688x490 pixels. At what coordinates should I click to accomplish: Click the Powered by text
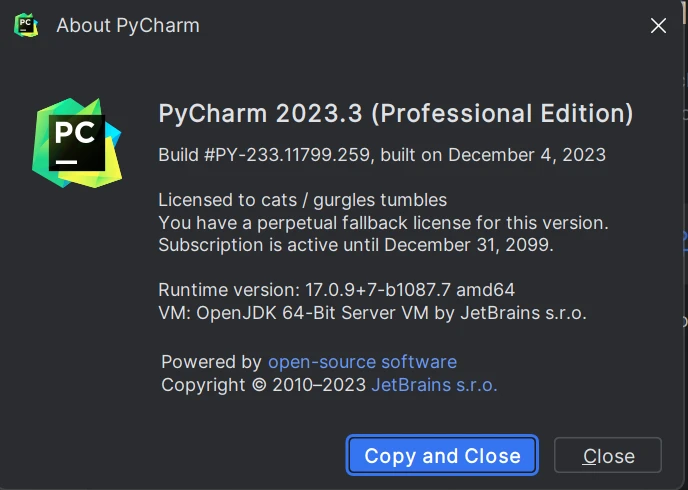pyautogui.click(x=211, y=362)
